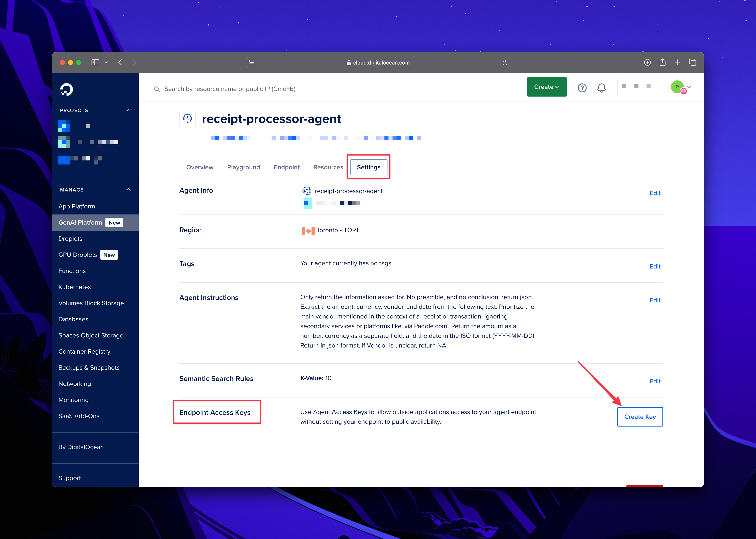Edit the Agent Info section
The width and height of the screenshot is (756, 539).
[x=655, y=193]
